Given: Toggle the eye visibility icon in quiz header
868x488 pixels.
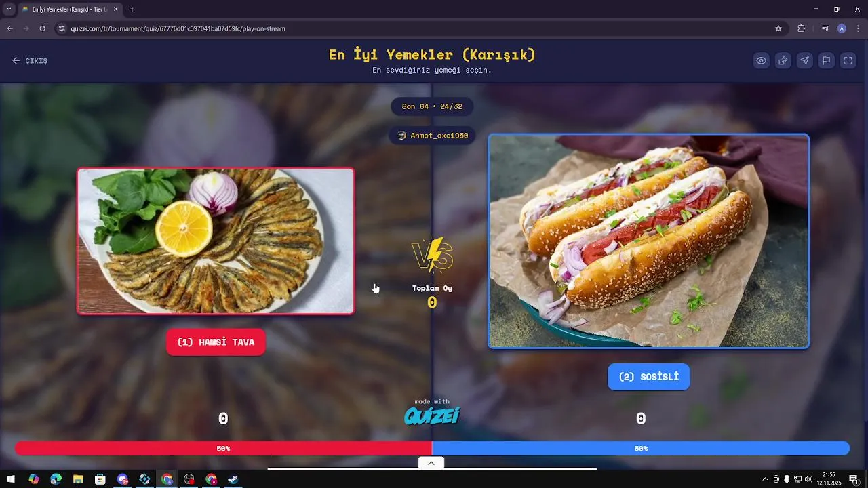Looking at the screenshot, I should pos(762,60).
